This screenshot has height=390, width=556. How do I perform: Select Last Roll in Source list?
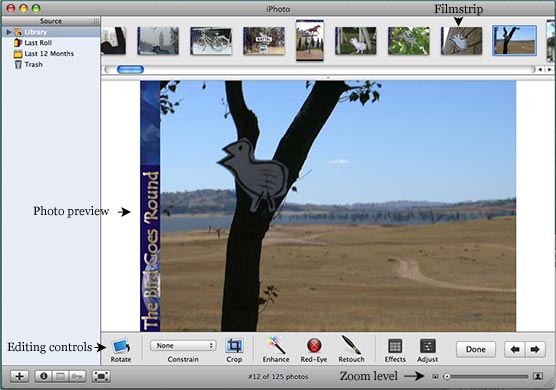tap(51, 43)
